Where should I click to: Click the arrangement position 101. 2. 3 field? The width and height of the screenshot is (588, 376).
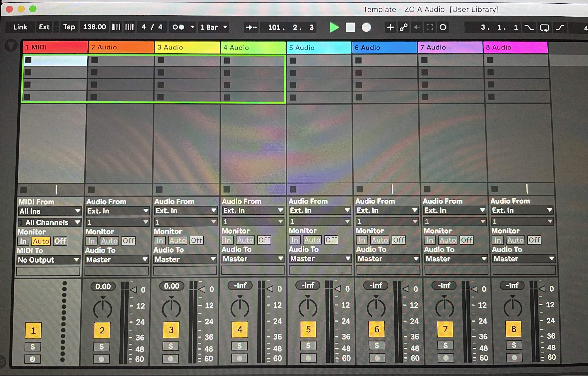click(288, 27)
